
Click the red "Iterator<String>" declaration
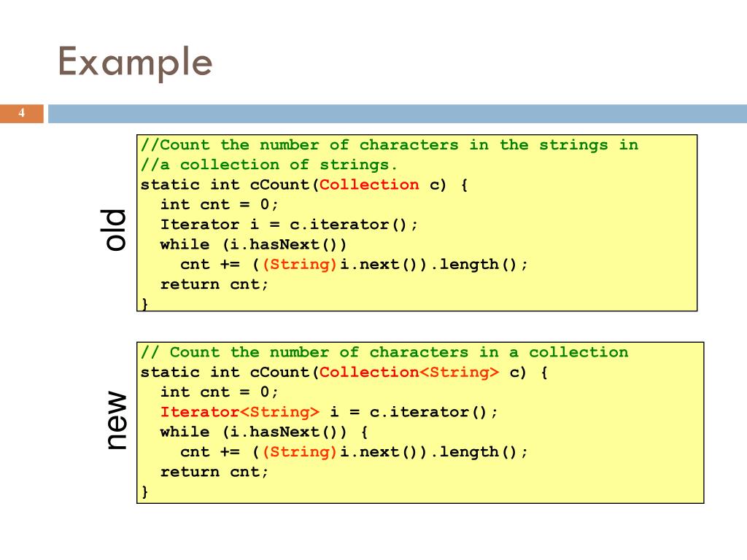coord(239,412)
